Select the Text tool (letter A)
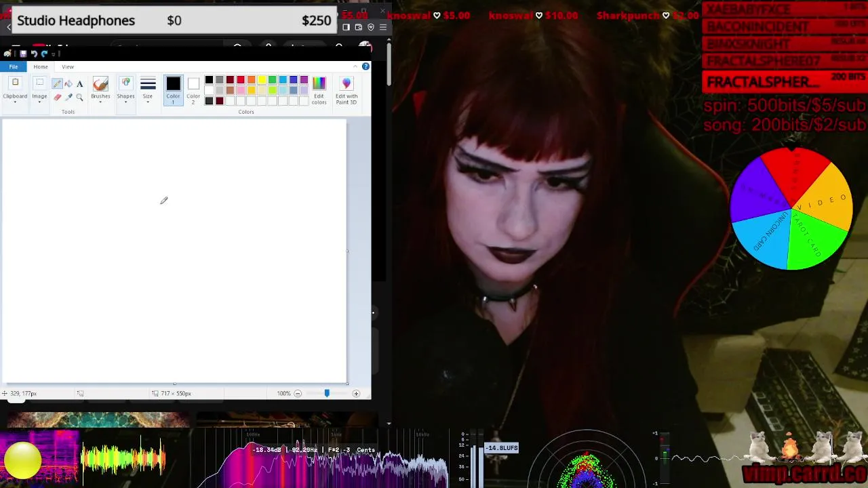Screen dimensions: 868x488 point(79,83)
